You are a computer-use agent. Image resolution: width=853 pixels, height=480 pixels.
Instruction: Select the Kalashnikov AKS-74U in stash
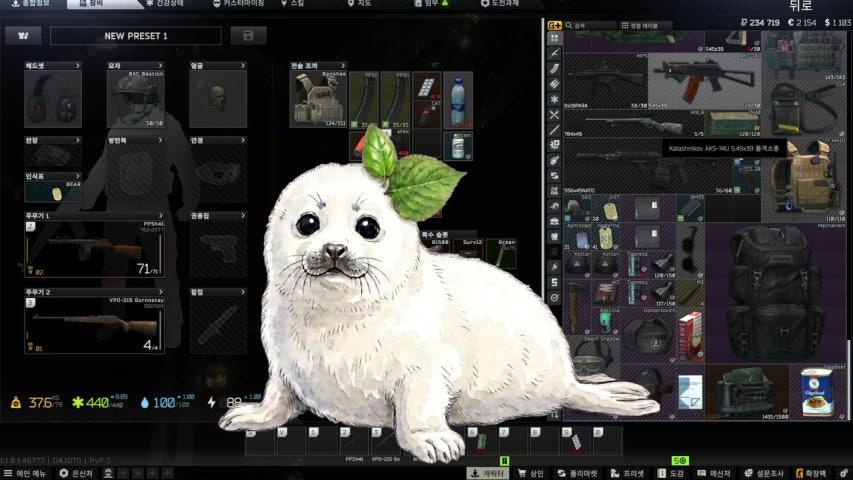(704, 81)
